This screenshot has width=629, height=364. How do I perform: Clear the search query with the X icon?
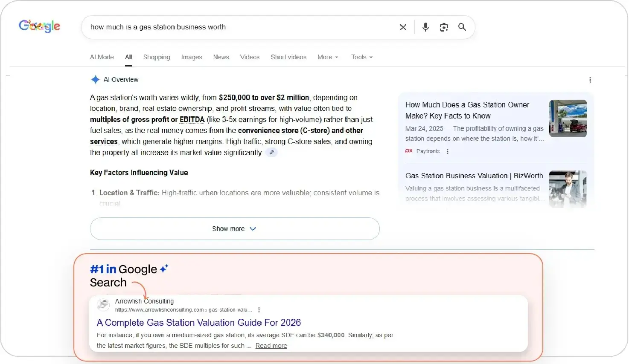point(403,27)
